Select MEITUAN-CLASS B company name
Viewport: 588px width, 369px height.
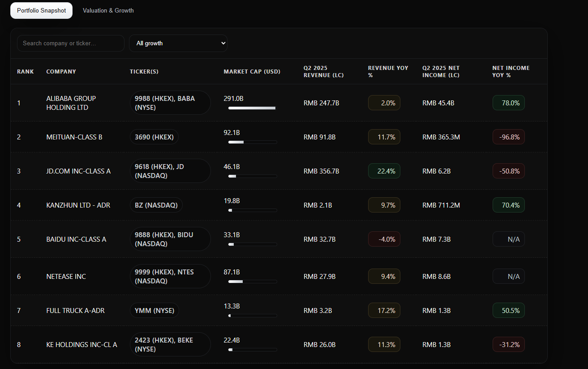coord(74,137)
